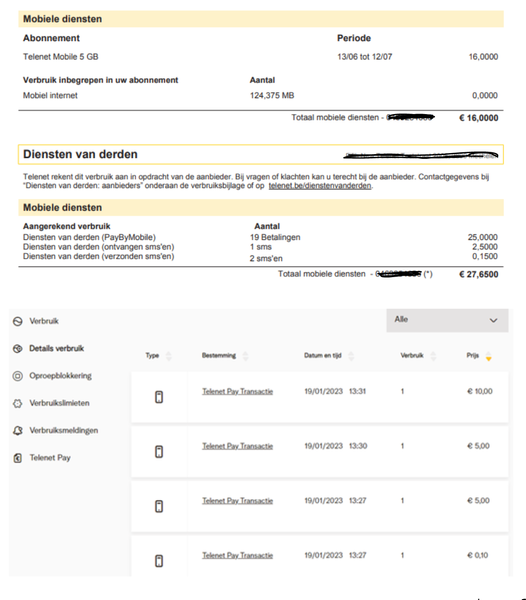Click the € 27,6500 total amount
This screenshot has width=526, height=600.
coord(479,274)
